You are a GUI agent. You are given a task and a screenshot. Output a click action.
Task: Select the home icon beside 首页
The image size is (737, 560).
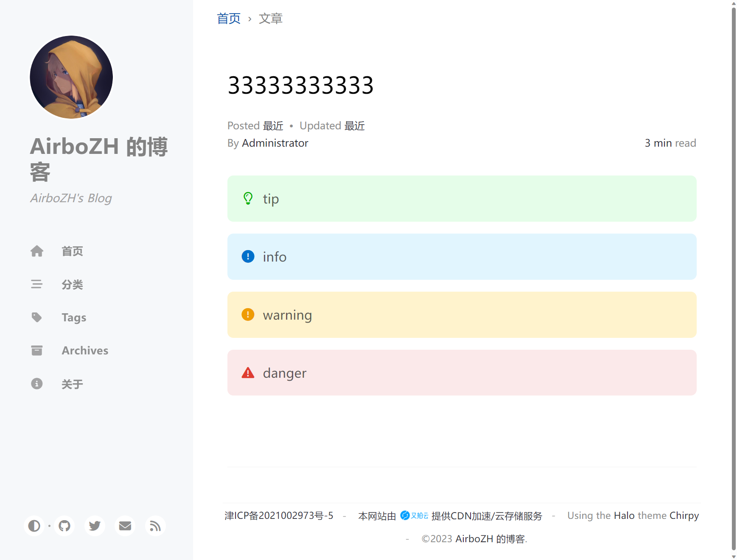click(37, 251)
